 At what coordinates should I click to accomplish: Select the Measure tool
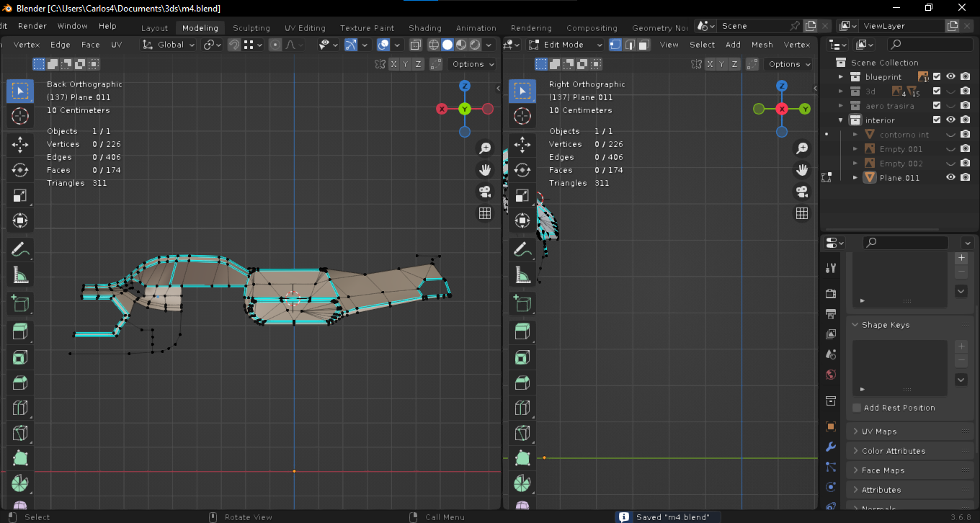coord(20,274)
